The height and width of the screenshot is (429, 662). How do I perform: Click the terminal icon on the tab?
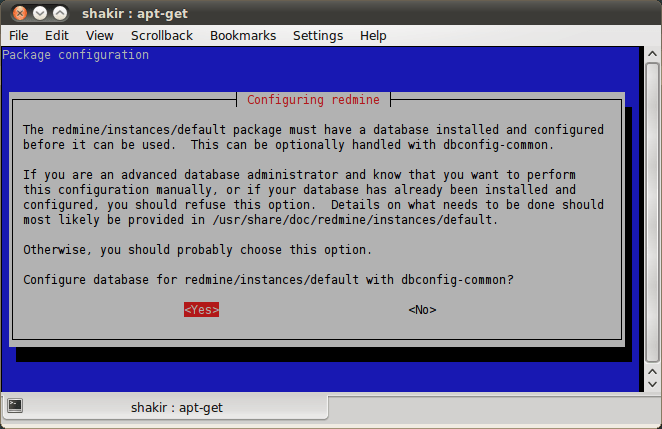[x=15, y=406]
